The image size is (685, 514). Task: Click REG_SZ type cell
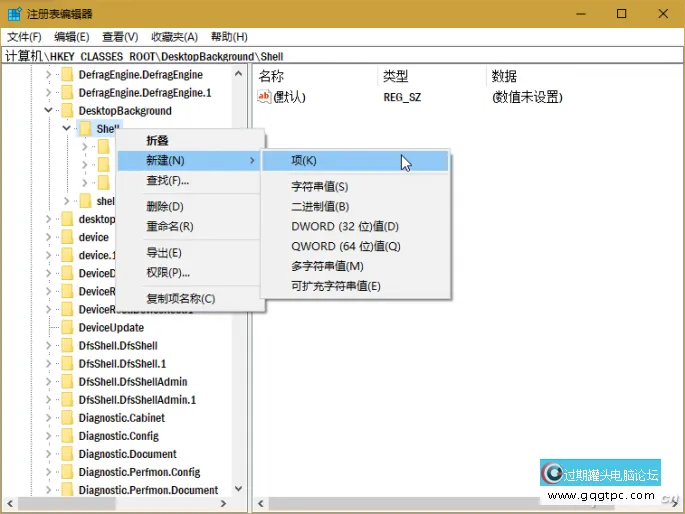click(x=402, y=97)
